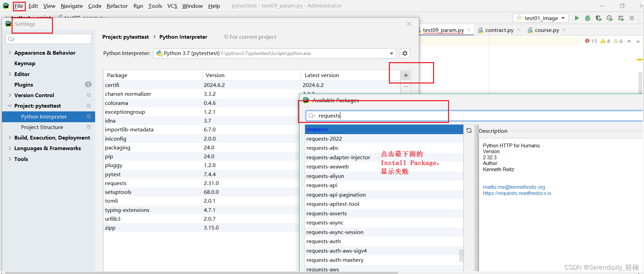This screenshot has height=274, width=644.
Task: Expand the Editor settings node
Action: tap(10, 74)
